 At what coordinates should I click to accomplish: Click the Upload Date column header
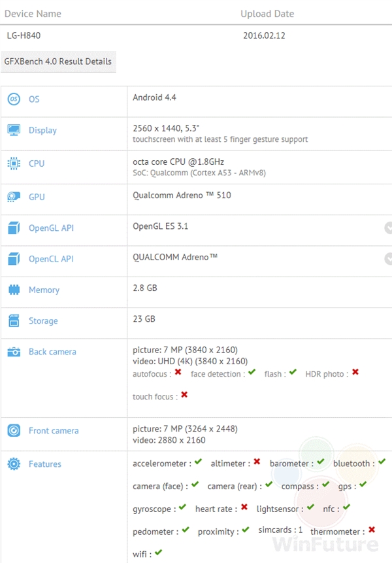click(x=267, y=14)
